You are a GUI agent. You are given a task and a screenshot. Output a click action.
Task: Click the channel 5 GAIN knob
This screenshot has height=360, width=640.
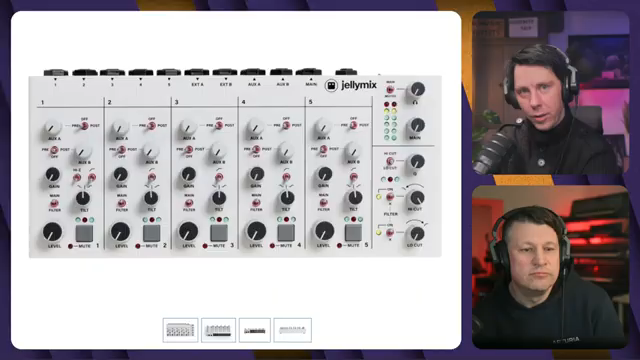324,174
